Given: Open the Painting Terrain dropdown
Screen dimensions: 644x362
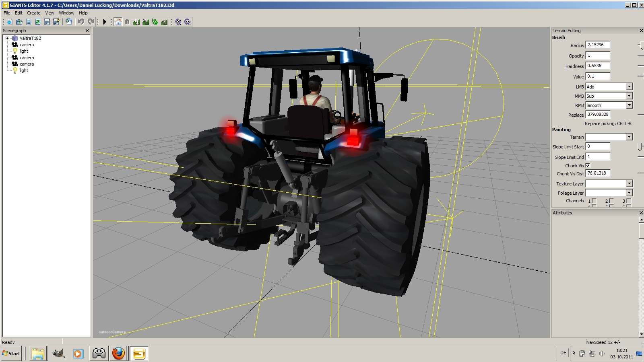Looking at the screenshot, I should (609, 137).
